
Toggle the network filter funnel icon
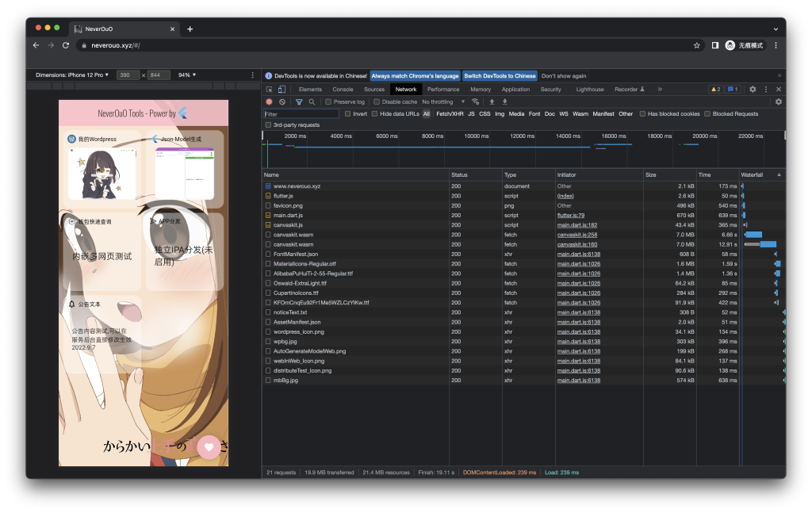click(x=299, y=101)
